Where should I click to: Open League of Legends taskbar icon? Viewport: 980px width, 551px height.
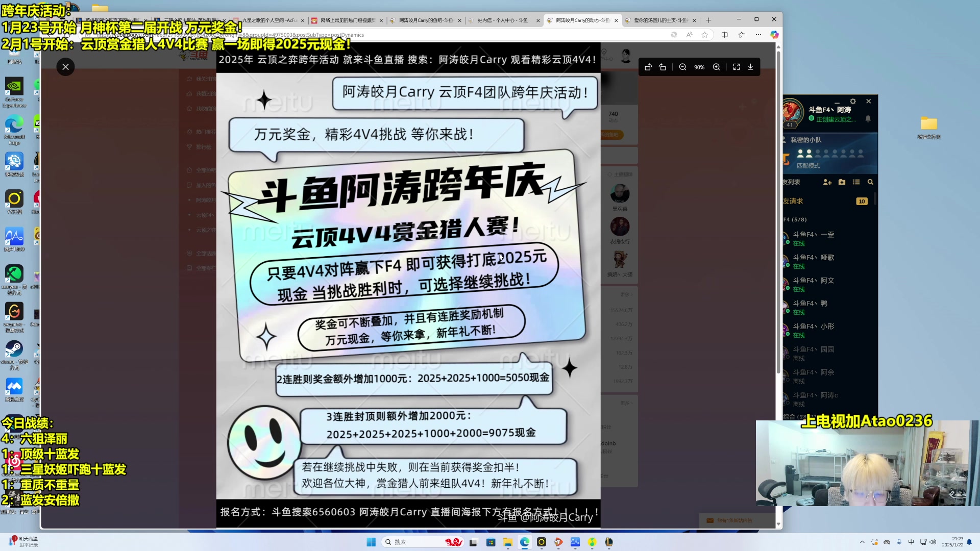click(609, 542)
